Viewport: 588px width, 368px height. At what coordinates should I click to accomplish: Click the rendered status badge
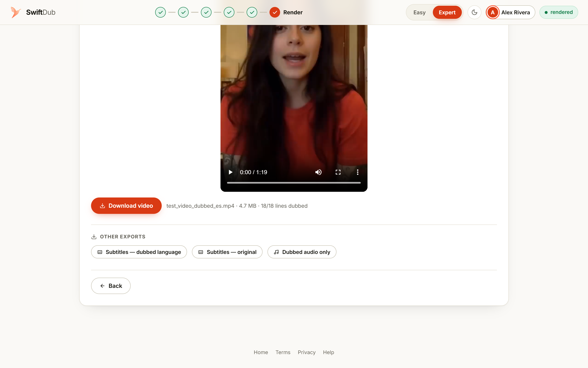tap(558, 12)
